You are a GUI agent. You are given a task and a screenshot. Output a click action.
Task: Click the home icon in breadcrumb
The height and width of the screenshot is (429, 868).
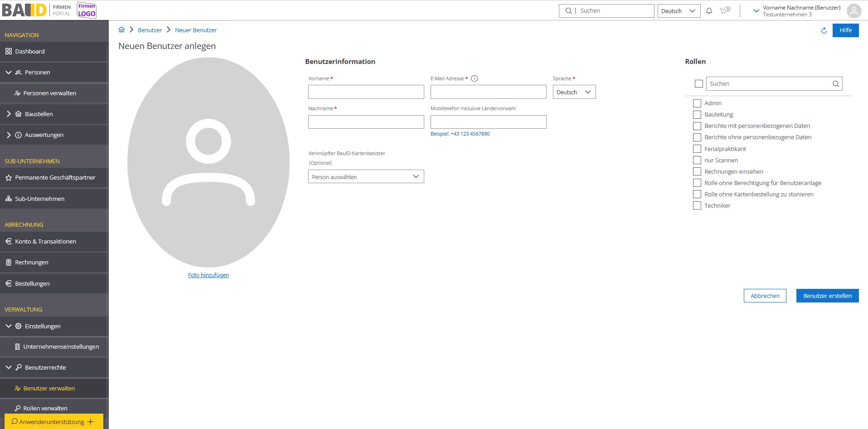[121, 30]
